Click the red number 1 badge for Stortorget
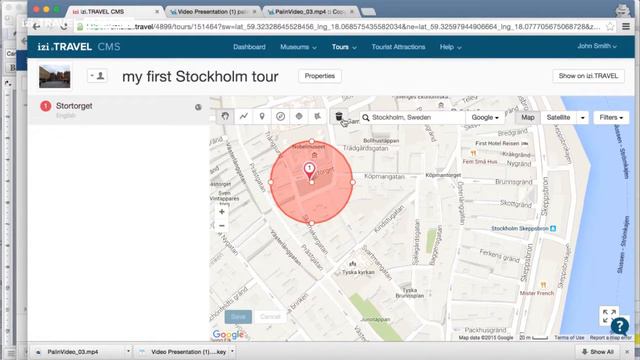Viewport: 640px width, 360px height. point(45,106)
